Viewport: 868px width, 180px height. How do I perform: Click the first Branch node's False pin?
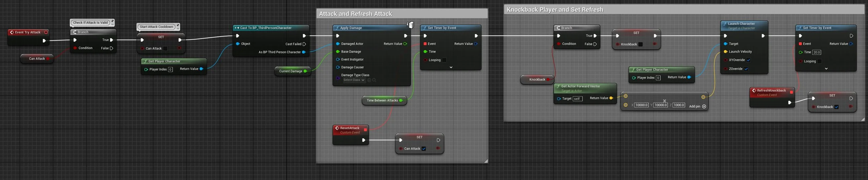coord(111,48)
